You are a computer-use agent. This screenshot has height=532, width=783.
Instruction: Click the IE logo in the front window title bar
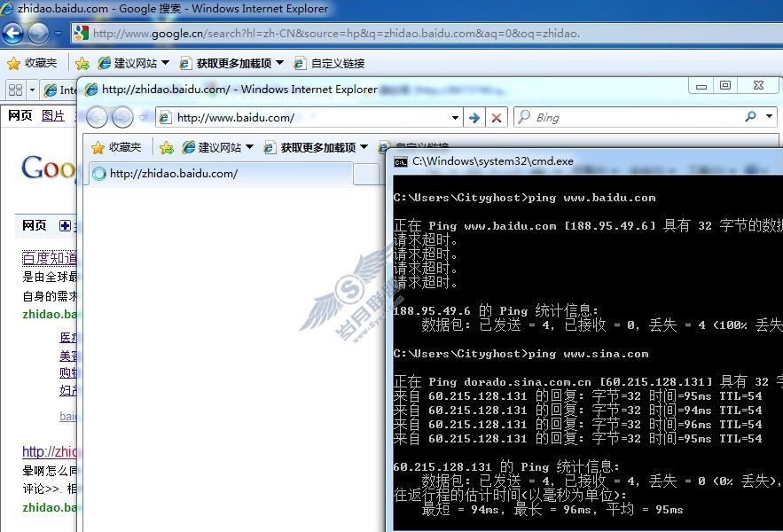[91, 90]
